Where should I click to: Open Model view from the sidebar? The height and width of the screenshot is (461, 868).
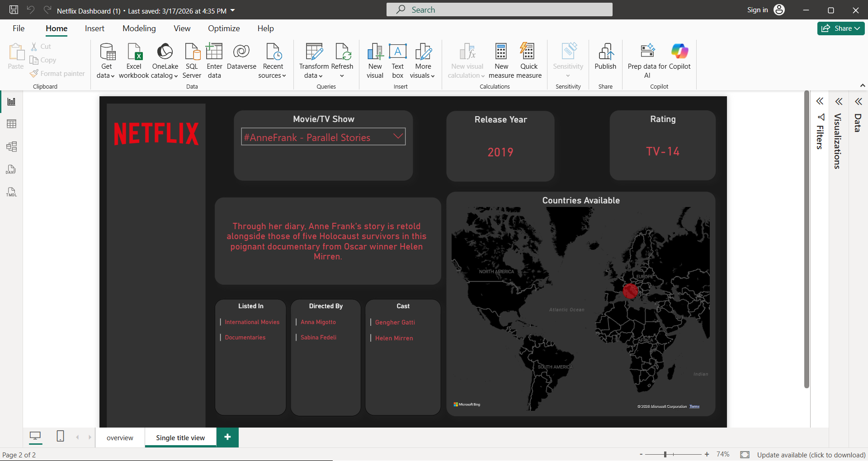(x=11, y=146)
